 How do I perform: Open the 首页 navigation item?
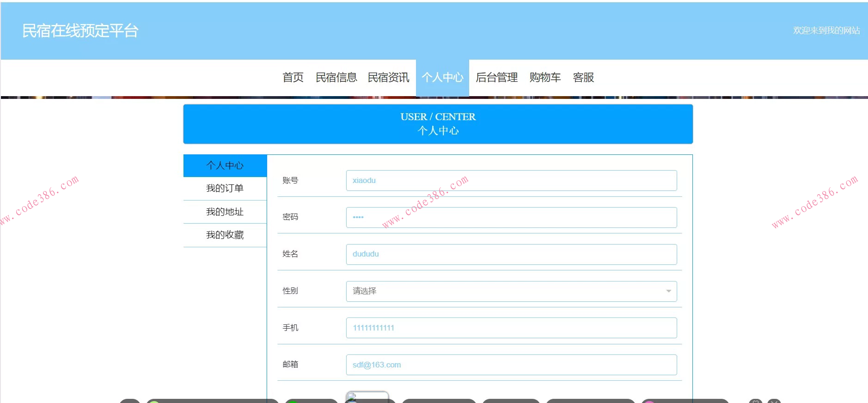click(x=293, y=77)
